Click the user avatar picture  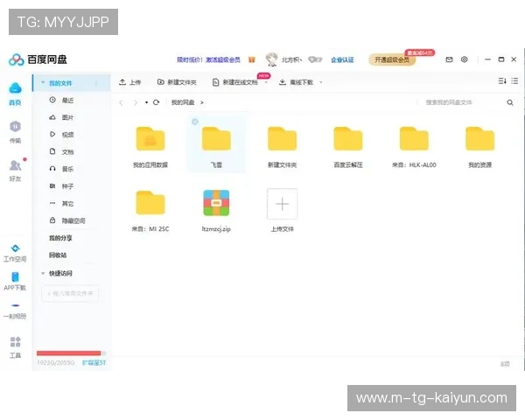point(271,59)
